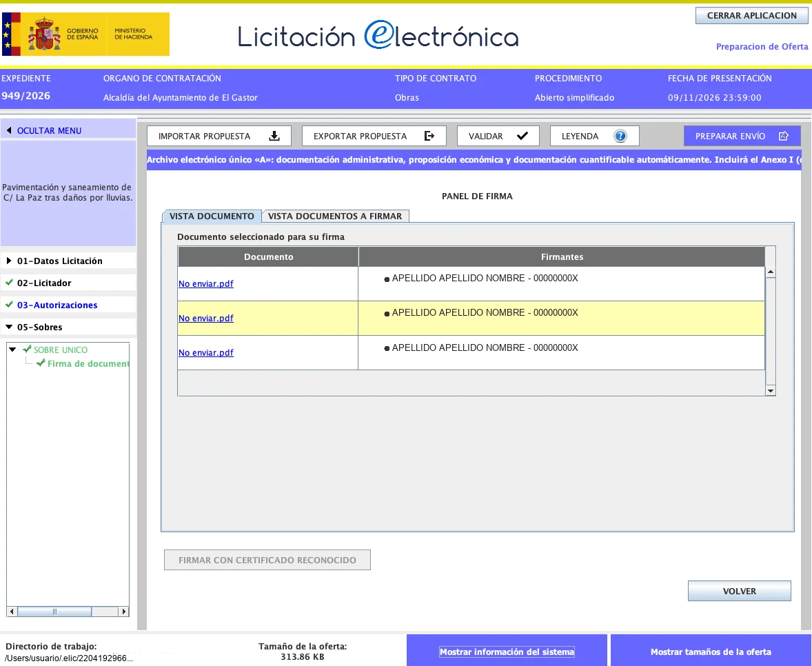Show system information button
The height and width of the screenshot is (666, 812).
pyautogui.click(x=507, y=652)
